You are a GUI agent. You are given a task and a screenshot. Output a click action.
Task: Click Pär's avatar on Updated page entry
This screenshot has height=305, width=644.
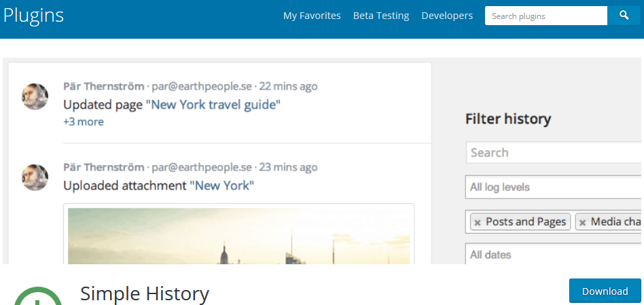tap(35, 96)
